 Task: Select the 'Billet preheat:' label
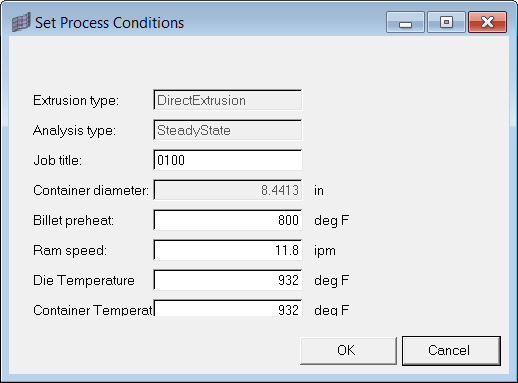(x=73, y=220)
